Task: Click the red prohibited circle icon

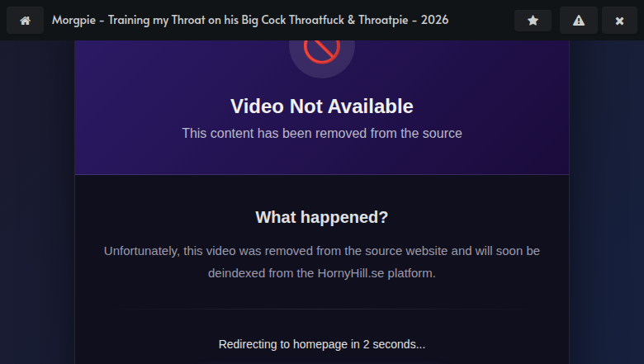Action: click(322, 50)
